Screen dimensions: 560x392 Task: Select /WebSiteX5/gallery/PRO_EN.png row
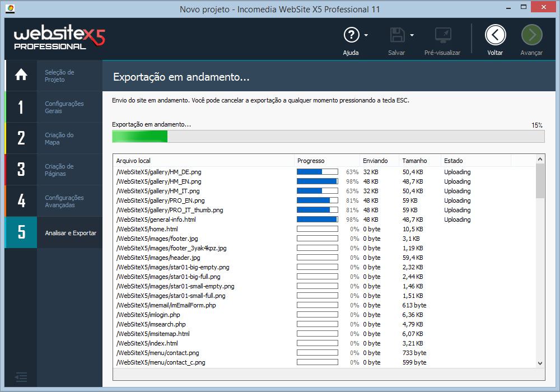(324, 200)
